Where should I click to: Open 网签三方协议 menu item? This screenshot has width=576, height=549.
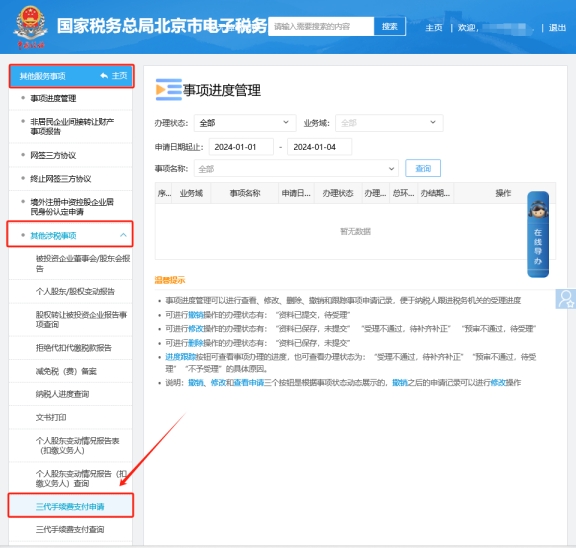[70, 155]
